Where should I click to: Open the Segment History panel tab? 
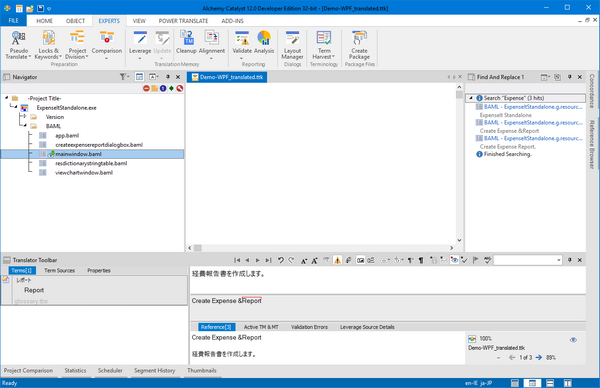(x=155, y=370)
